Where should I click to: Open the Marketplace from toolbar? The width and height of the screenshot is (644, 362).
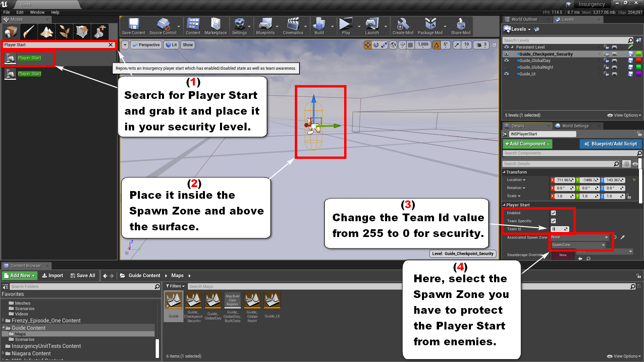tap(215, 26)
